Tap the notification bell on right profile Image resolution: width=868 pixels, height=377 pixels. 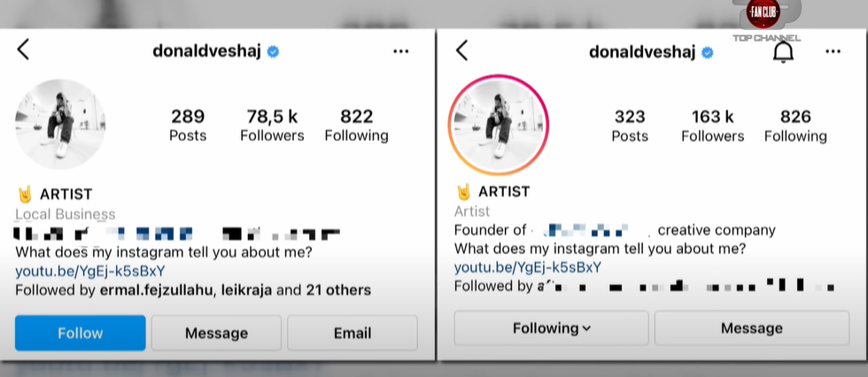(783, 52)
